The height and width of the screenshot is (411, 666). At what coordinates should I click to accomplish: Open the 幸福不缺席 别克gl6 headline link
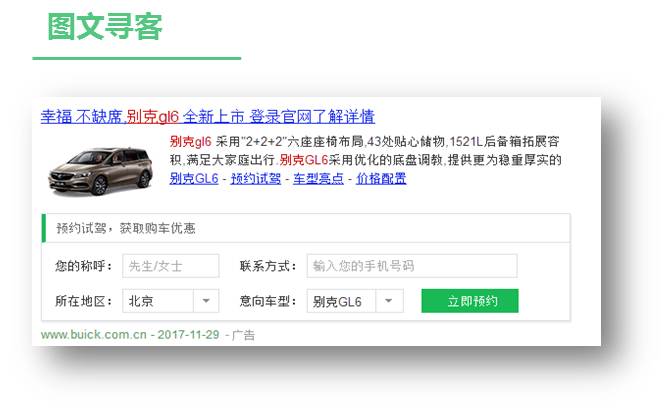pyautogui.click(x=208, y=116)
